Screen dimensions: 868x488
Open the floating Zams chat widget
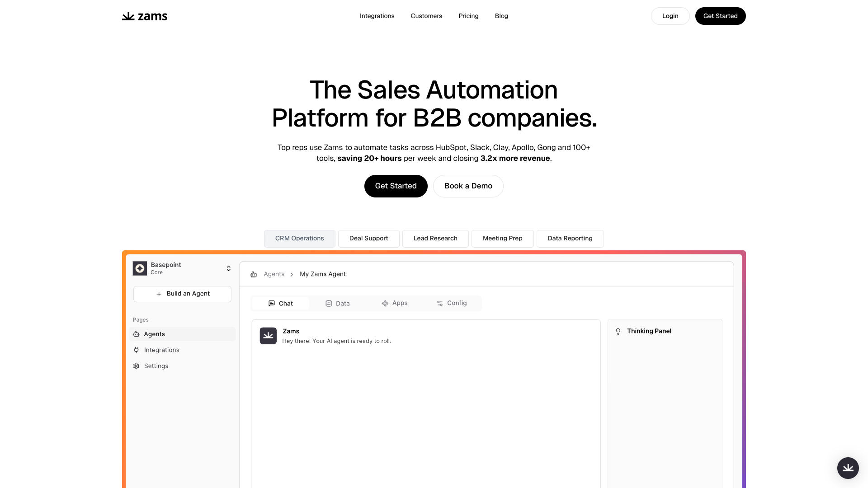pyautogui.click(x=848, y=468)
